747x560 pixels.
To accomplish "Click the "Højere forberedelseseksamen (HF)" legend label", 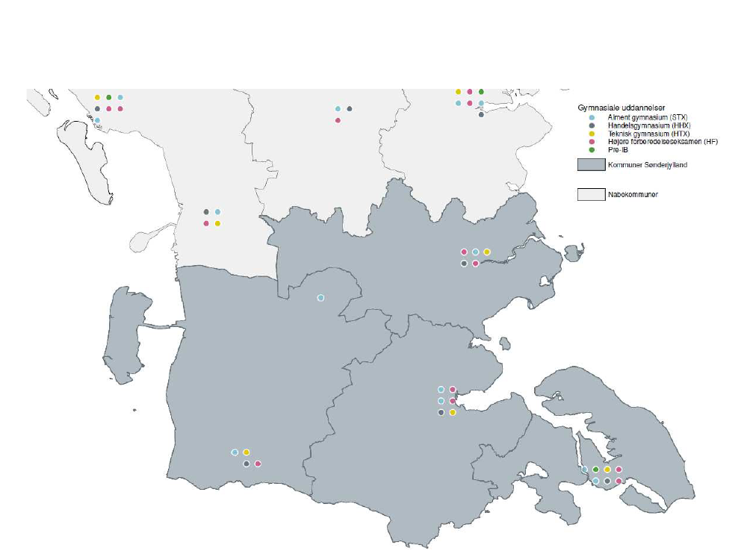I will pos(663,142).
